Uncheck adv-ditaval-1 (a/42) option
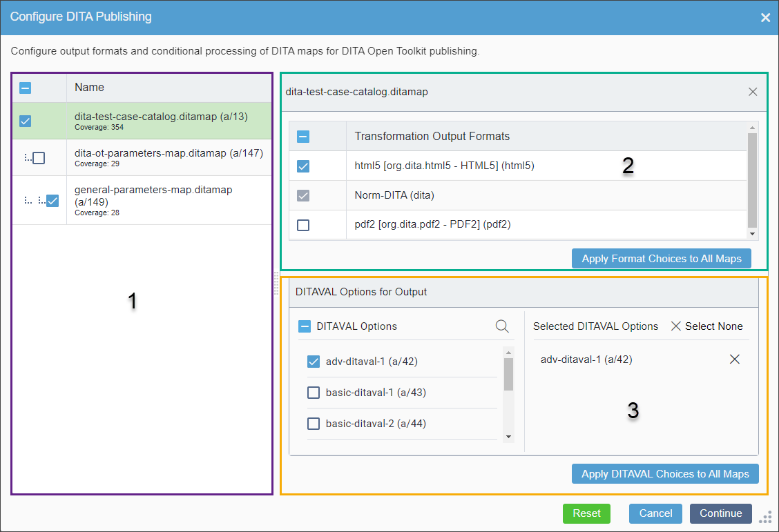Image resolution: width=779 pixels, height=532 pixels. coord(314,362)
